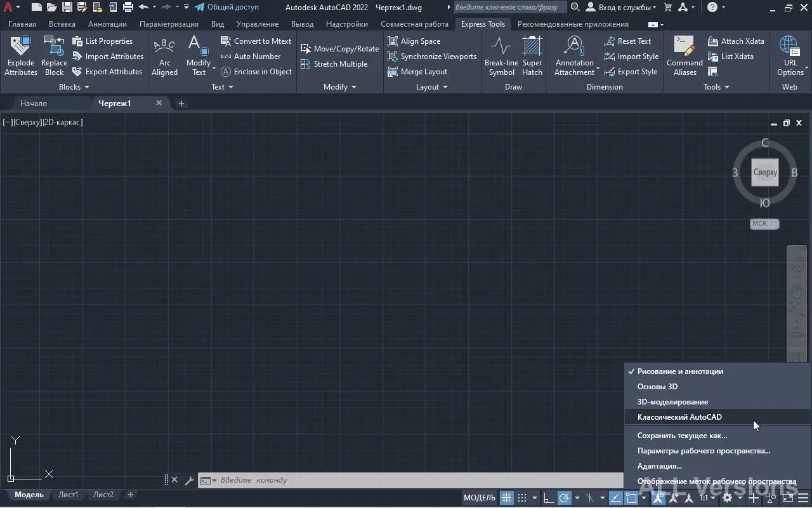This screenshot has width=812, height=508.
Task: Click the Align Space tool
Action: [414, 41]
